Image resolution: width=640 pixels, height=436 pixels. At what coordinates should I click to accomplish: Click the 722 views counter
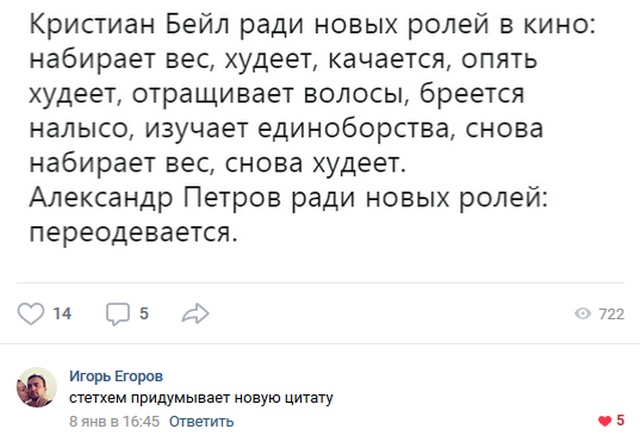pos(611,314)
